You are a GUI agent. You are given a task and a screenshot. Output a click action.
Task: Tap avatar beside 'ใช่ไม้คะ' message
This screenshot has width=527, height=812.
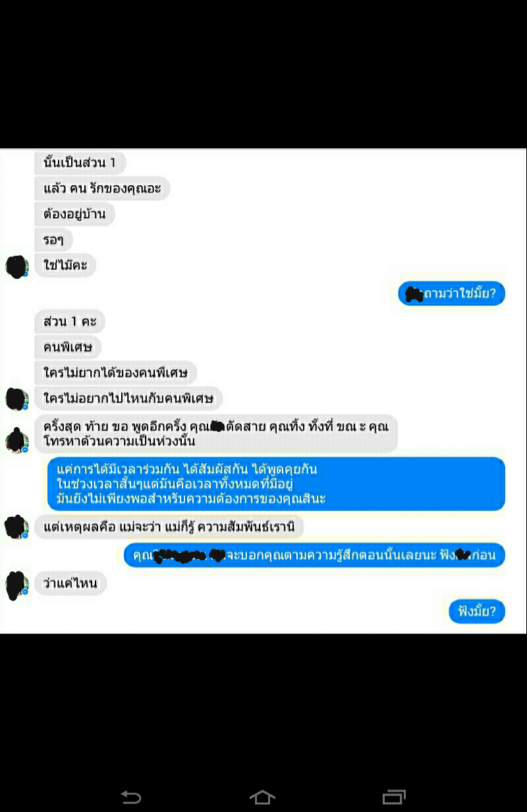point(16,266)
